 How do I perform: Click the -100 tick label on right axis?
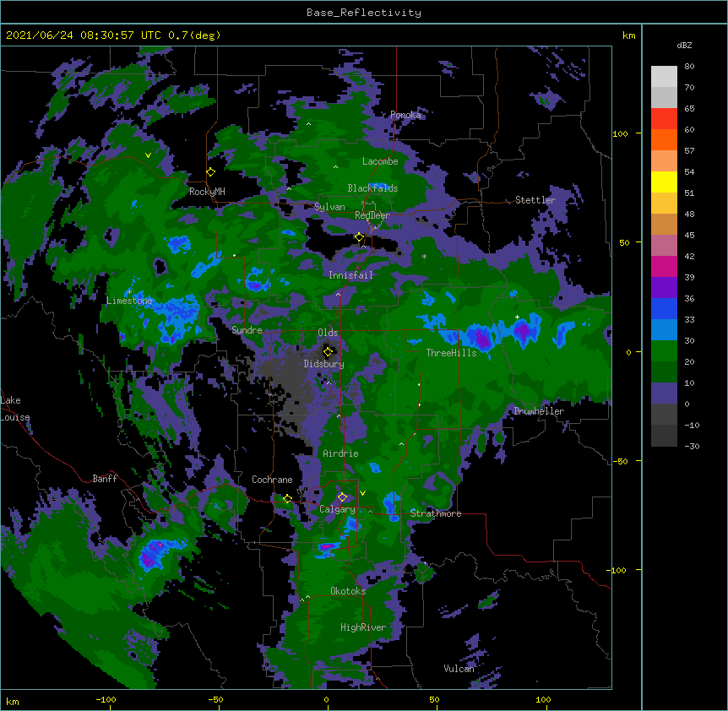(617, 570)
